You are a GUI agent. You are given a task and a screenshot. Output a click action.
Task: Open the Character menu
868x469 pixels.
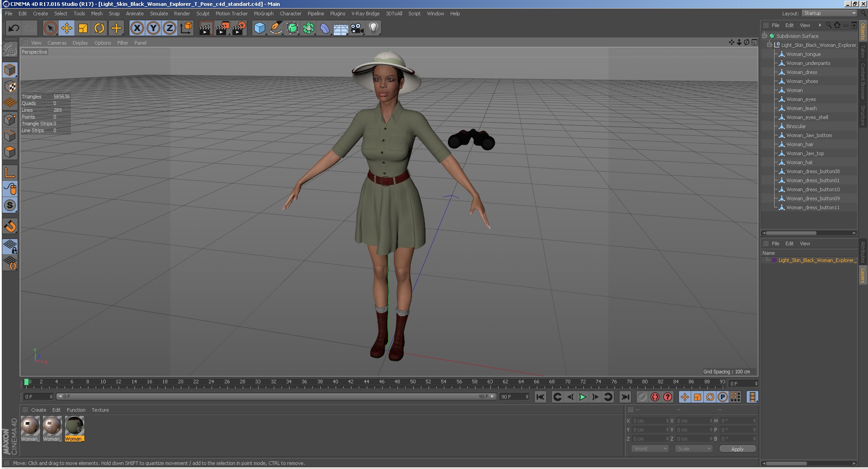[291, 14]
